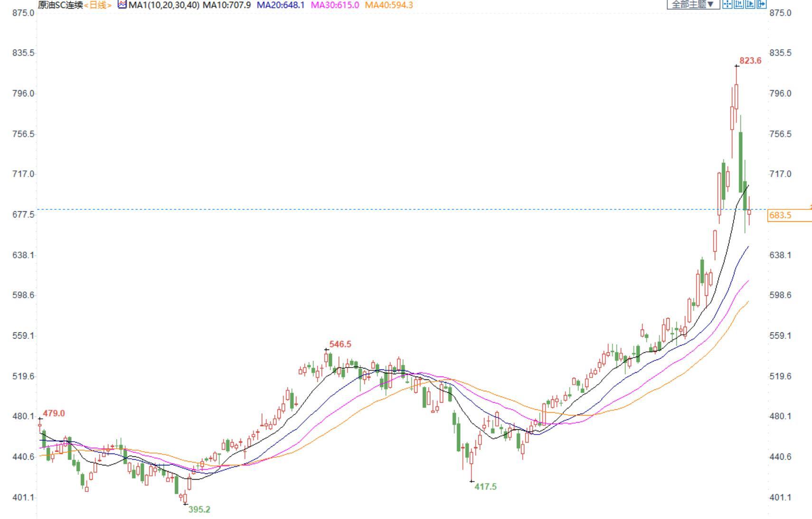The height and width of the screenshot is (519, 812).
Task: Click the jump-to-latest arrow icon
Action: 761,4
